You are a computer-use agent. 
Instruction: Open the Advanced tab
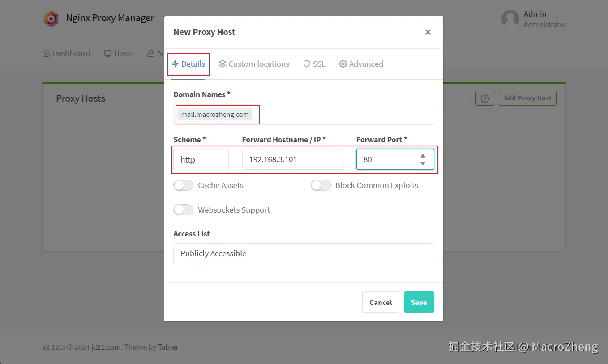[x=361, y=64]
